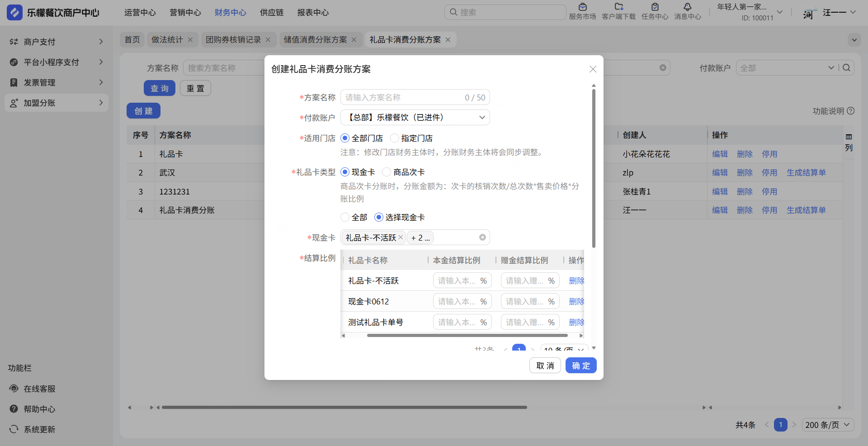Image resolution: width=868 pixels, height=446 pixels.
Task: Remove the 礼品卡-不活跃 tag from 现金卡
Action: (401, 237)
